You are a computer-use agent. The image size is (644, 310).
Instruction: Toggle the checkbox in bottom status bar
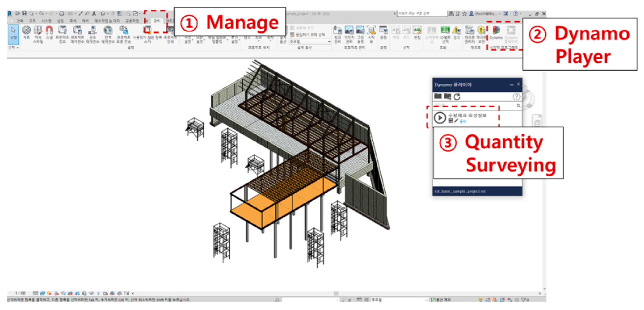point(433,300)
